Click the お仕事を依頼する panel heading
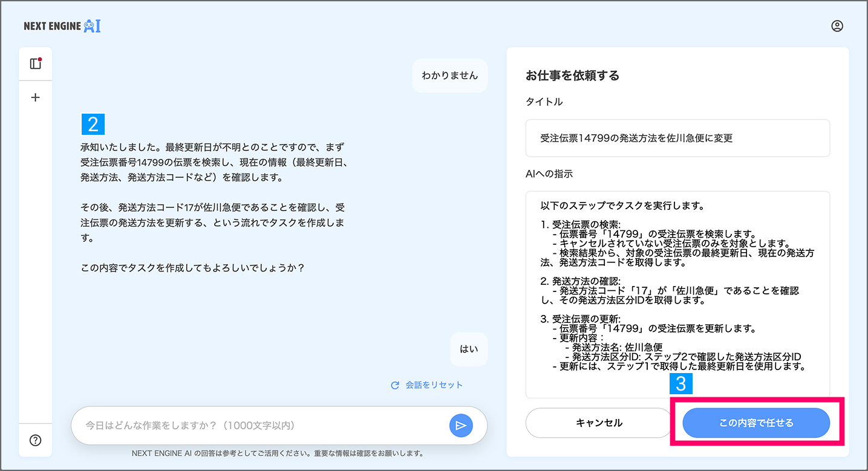 point(572,76)
